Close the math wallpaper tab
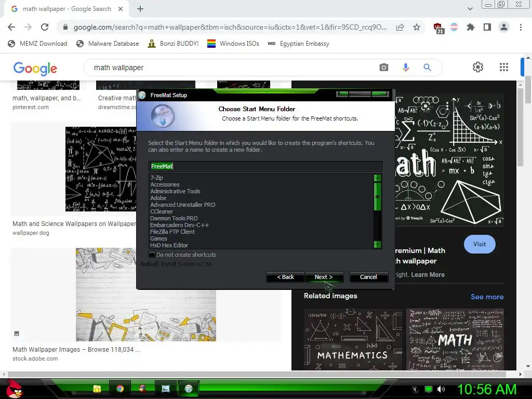 121,9
